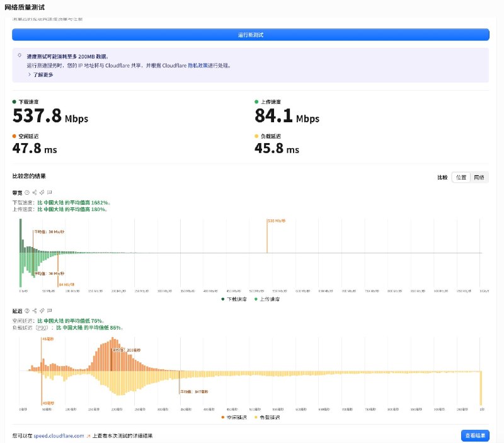Click the P90 abbreviation in 负载延迟 line

point(42,328)
